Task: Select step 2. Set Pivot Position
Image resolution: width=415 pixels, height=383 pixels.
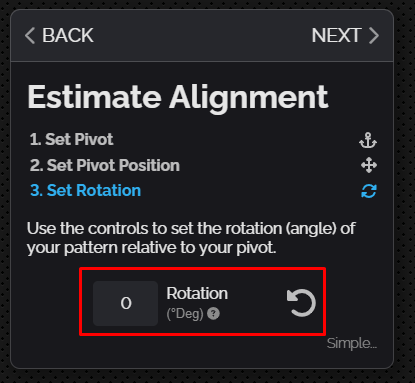Action: coord(105,165)
